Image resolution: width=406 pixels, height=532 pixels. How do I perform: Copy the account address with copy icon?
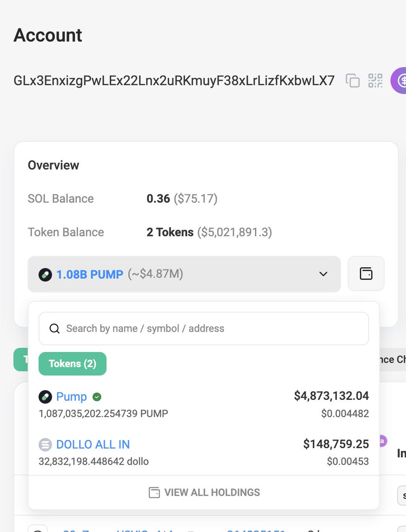point(352,80)
